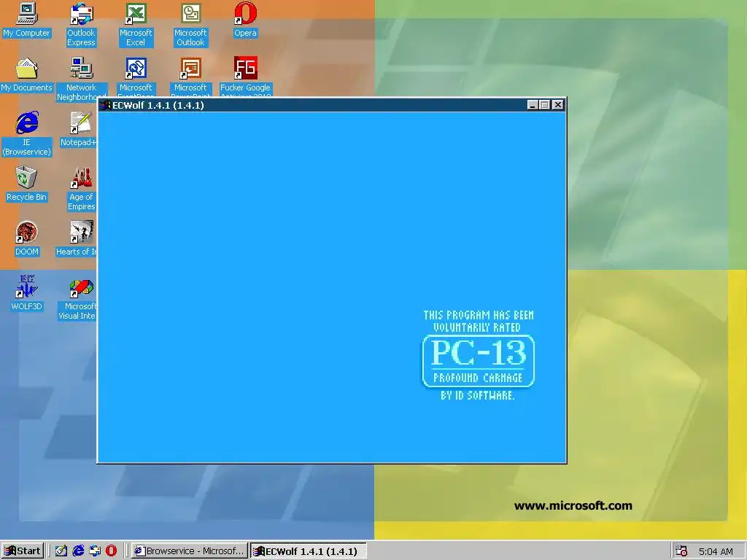Screen dimensions: 747x560
Task: Select the Age of Empires shortcut
Action: 82,189
